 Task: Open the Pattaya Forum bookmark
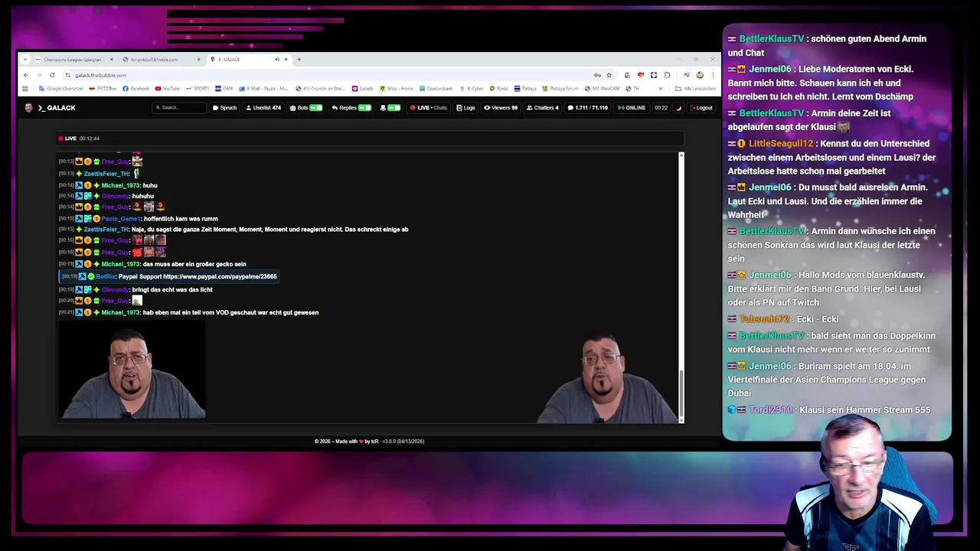point(561,89)
